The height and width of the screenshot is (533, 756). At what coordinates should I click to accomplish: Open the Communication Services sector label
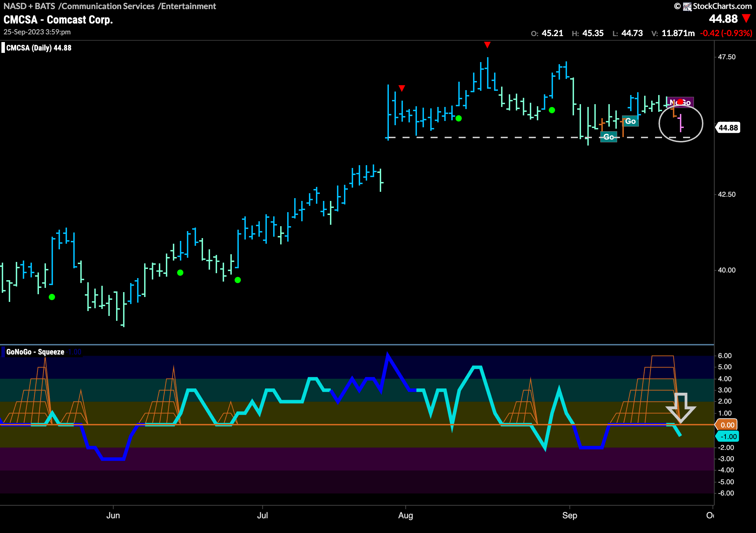click(107, 6)
